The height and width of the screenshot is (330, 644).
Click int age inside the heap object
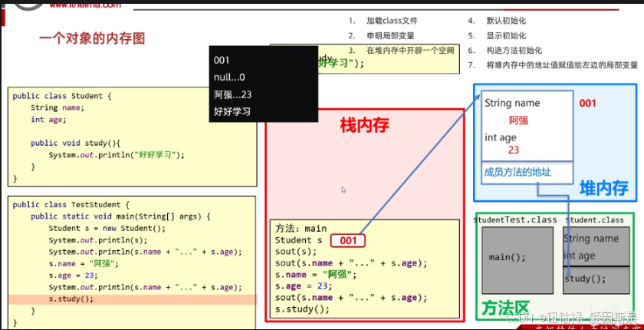click(x=500, y=137)
